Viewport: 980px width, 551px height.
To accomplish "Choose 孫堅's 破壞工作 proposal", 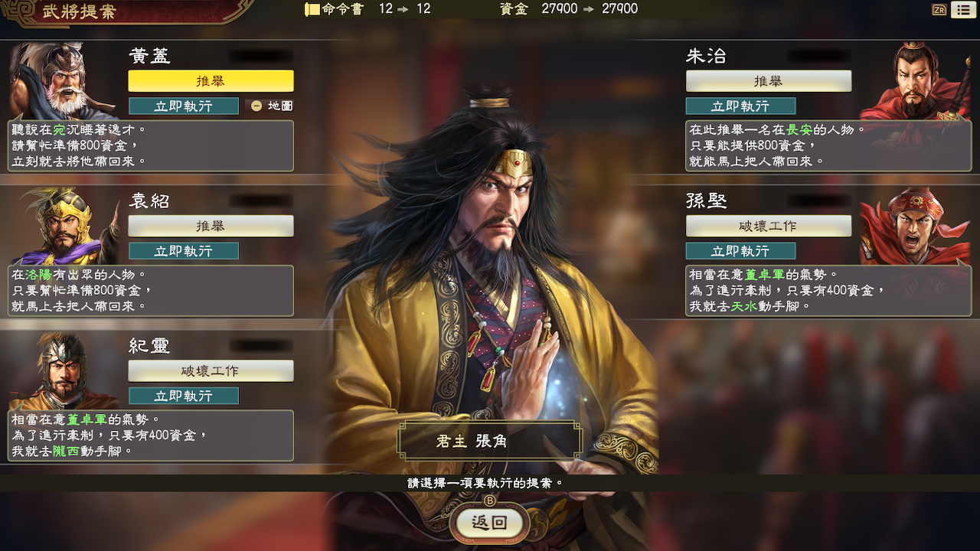I will click(769, 226).
